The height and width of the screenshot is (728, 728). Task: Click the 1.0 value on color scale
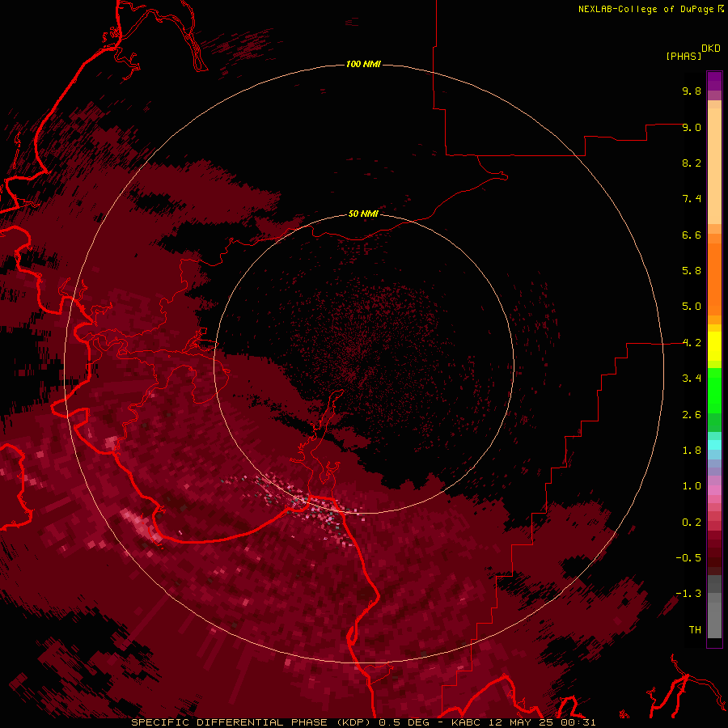(x=692, y=486)
